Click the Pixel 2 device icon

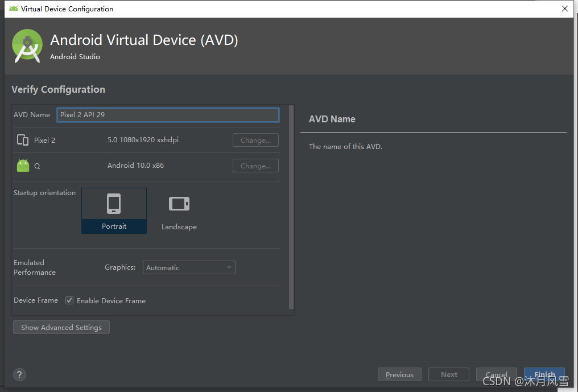pos(23,140)
